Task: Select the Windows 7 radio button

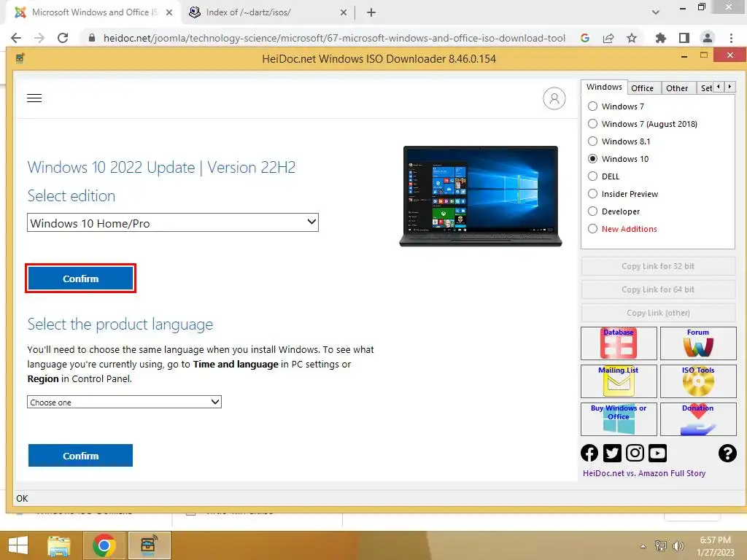Action: [x=592, y=106]
